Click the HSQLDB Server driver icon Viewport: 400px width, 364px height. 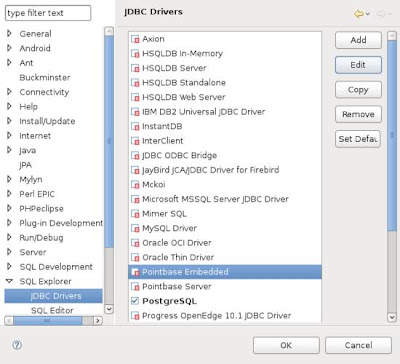click(x=135, y=68)
